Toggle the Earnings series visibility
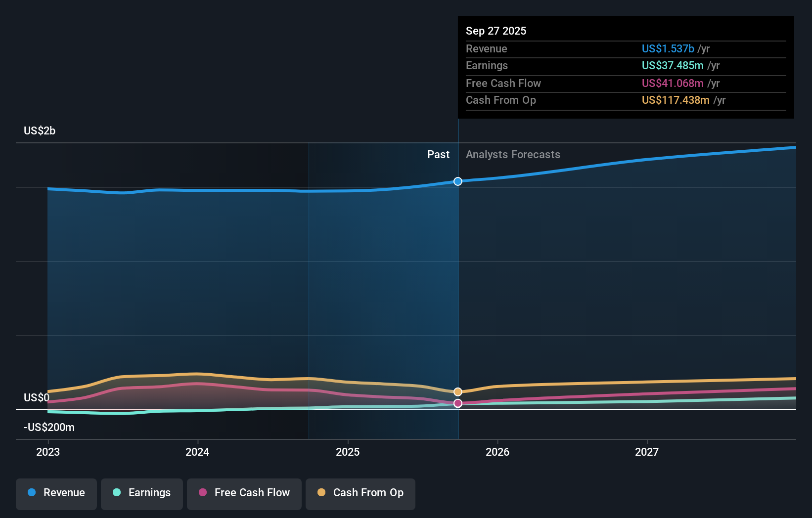Viewport: 812px width, 518px height. pos(141,494)
